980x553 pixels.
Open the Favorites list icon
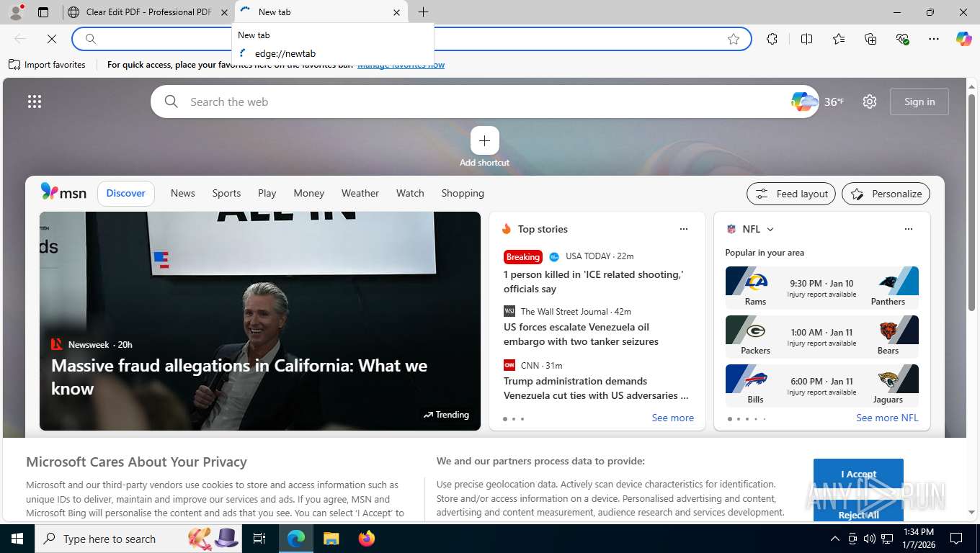coord(839,39)
